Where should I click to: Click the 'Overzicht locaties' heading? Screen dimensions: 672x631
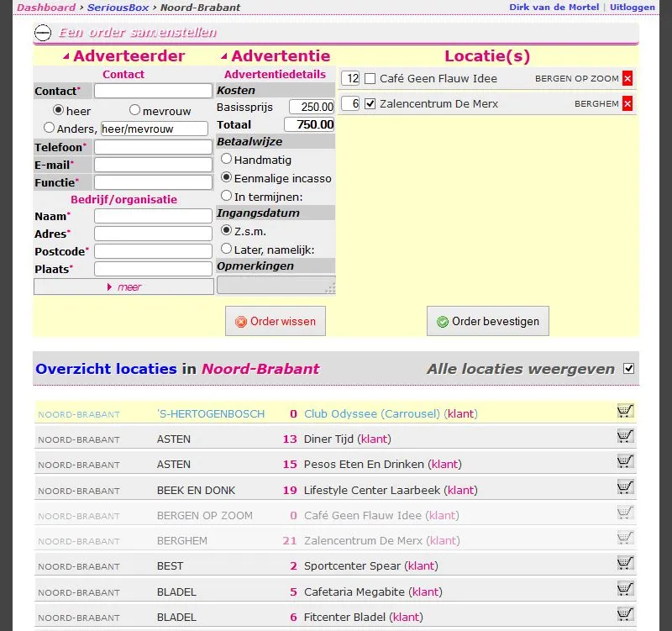pyautogui.click(x=106, y=369)
